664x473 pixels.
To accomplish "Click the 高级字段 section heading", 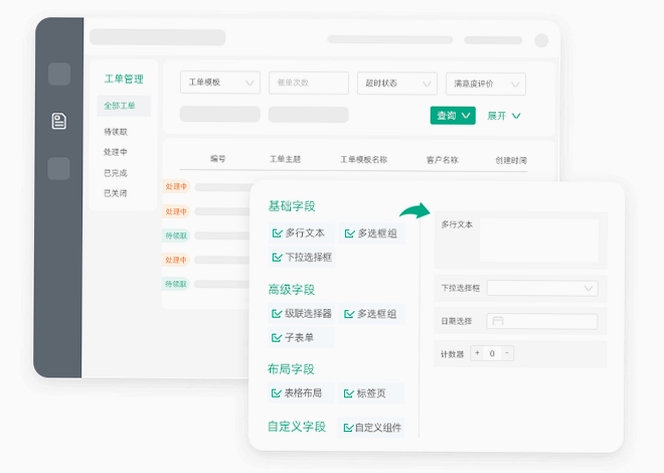I will click(291, 290).
